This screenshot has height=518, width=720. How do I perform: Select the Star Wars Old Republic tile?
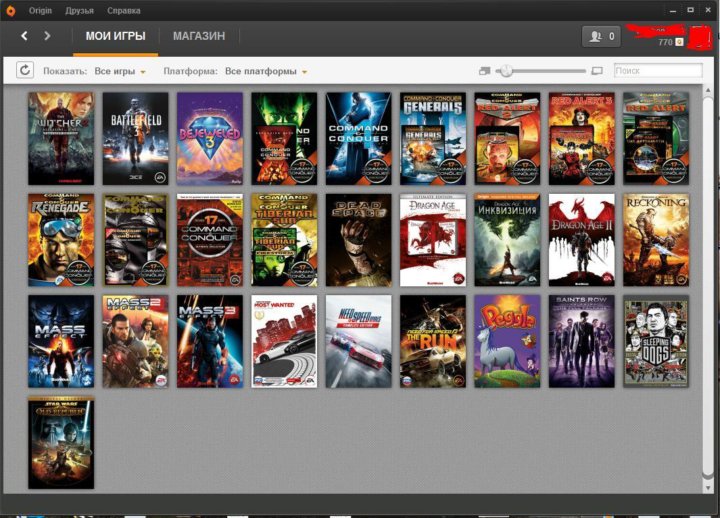pyautogui.click(x=61, y=443)
